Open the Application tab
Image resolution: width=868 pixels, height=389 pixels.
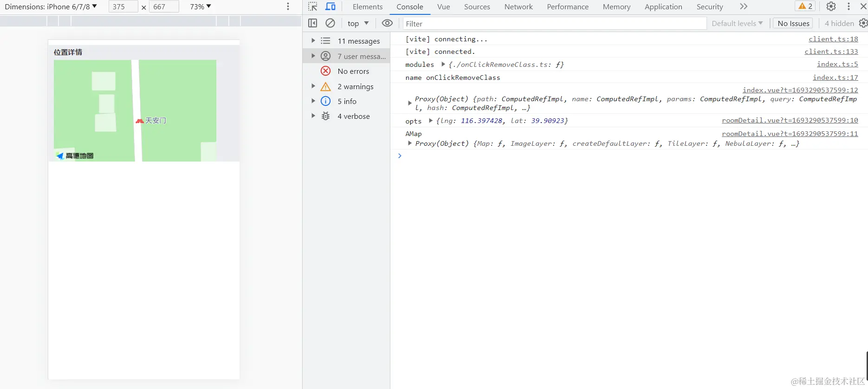pyautogui.click(x=663, y=6)
